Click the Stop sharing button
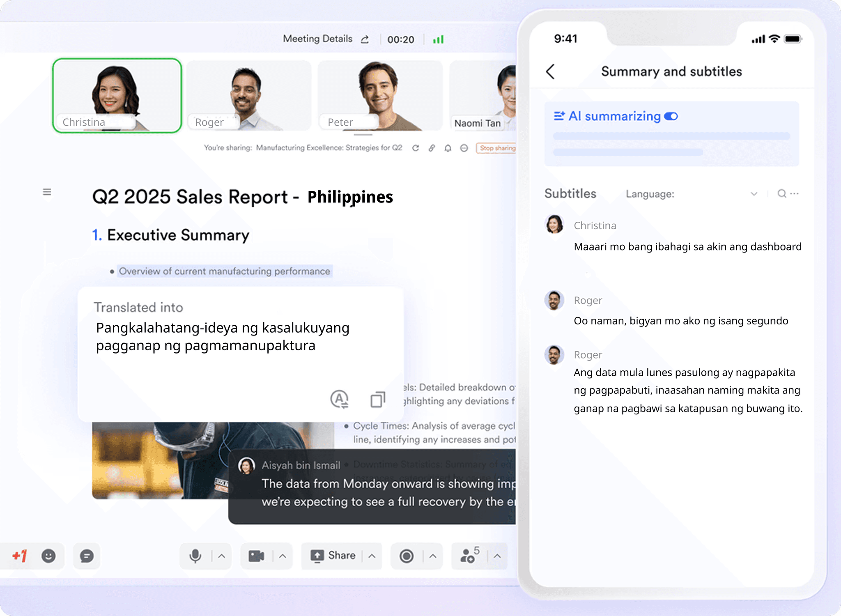841x616 pixels. (x=497, y=148)
